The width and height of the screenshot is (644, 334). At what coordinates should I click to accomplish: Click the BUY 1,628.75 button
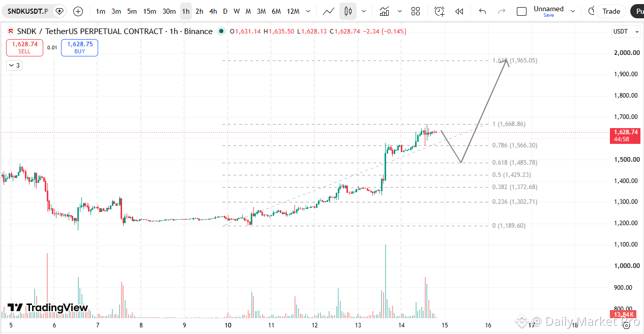point(79,48)
